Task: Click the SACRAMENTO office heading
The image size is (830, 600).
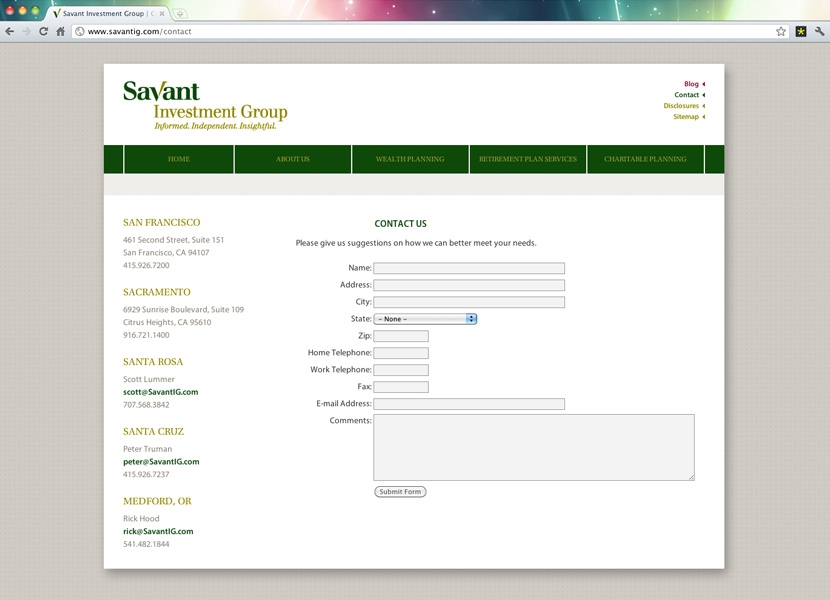Action: (x=157, y=292)
